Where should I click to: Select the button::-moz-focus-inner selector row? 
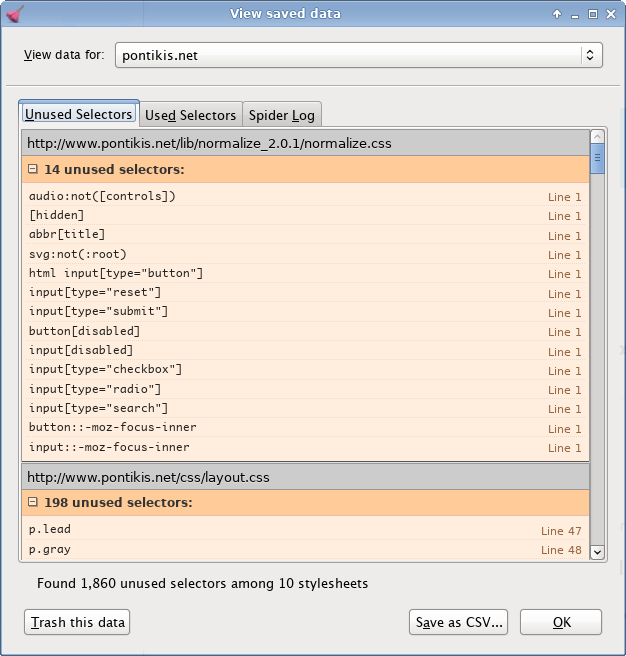coord(305,428)
